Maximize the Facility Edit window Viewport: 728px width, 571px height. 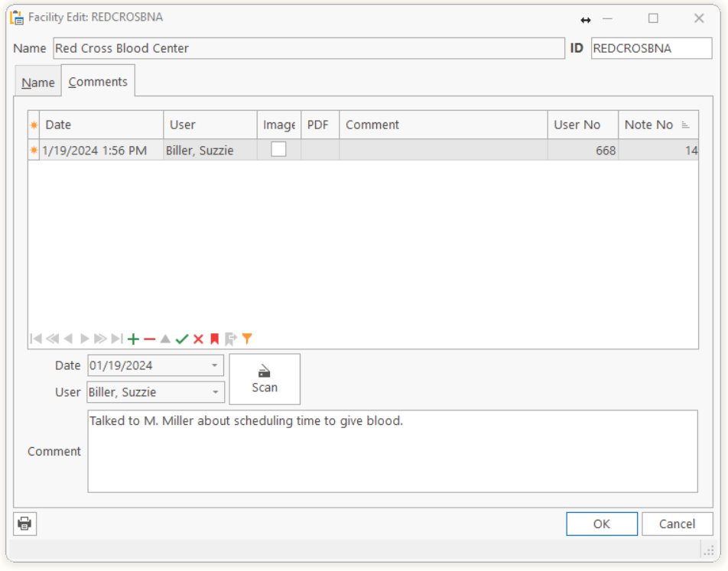point(653,18)
